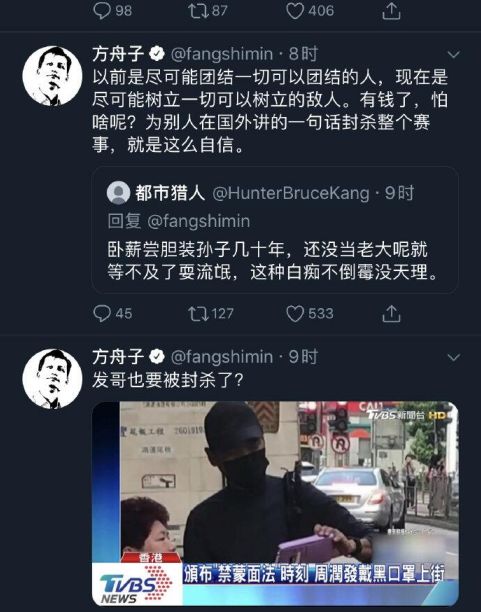Share the topmost tweet via share icon
This screenshot has width=481, height=612.
391,11
